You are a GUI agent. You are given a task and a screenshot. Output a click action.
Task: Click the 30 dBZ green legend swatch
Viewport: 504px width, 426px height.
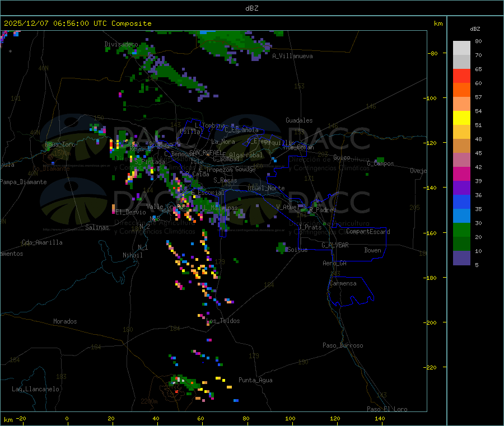(461, 230)
